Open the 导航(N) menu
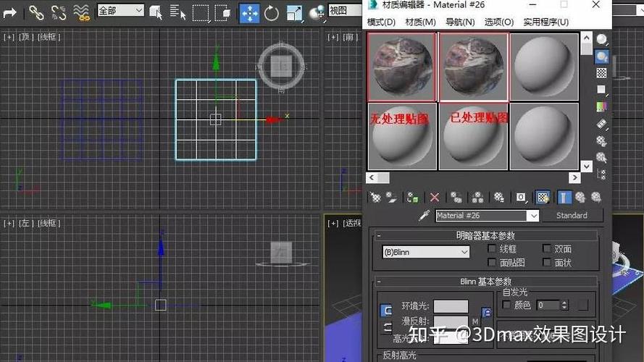Screen dimensions: 644x362 (x=460, y=22)
